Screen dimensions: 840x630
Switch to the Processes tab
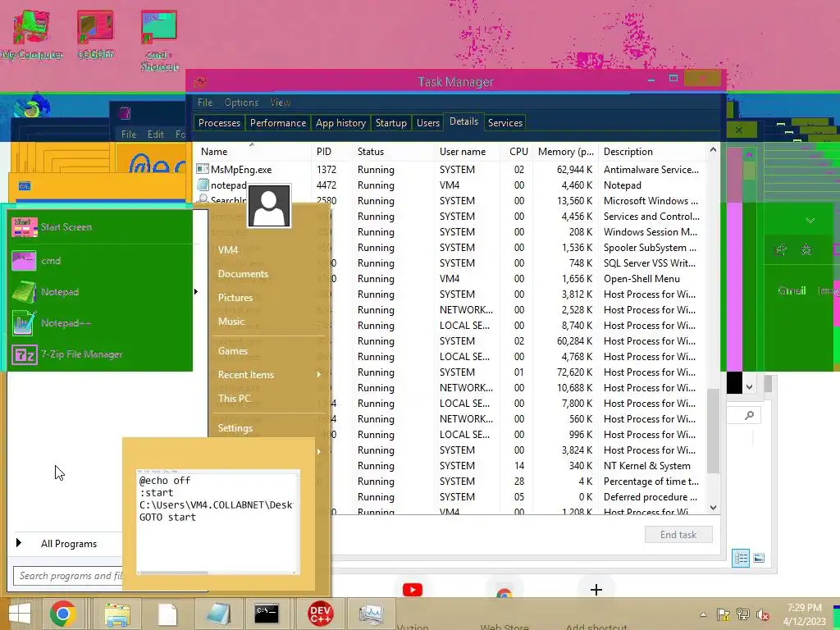pos(219,123)
